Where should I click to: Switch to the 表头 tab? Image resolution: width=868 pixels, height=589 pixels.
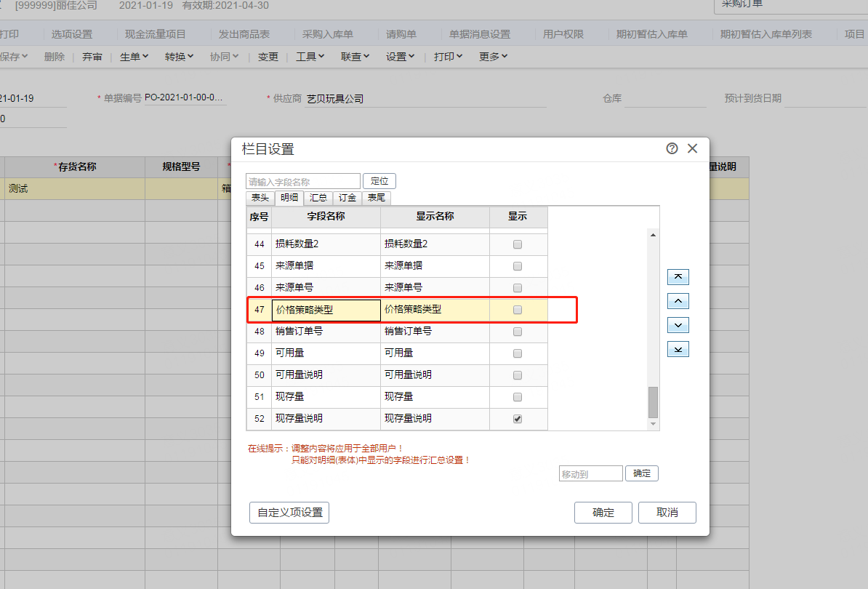tap(260, 198)
